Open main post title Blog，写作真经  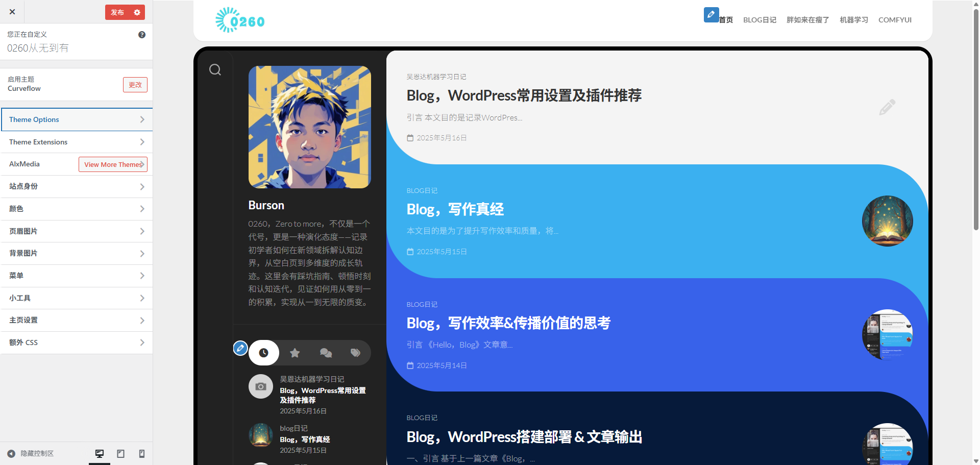[455, 209]
